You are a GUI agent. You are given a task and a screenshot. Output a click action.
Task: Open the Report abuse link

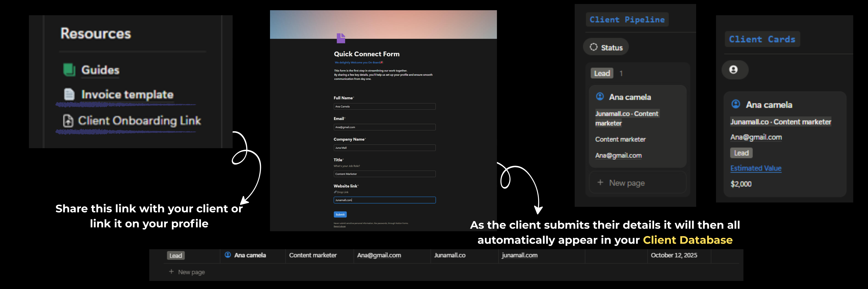(339, 226)
